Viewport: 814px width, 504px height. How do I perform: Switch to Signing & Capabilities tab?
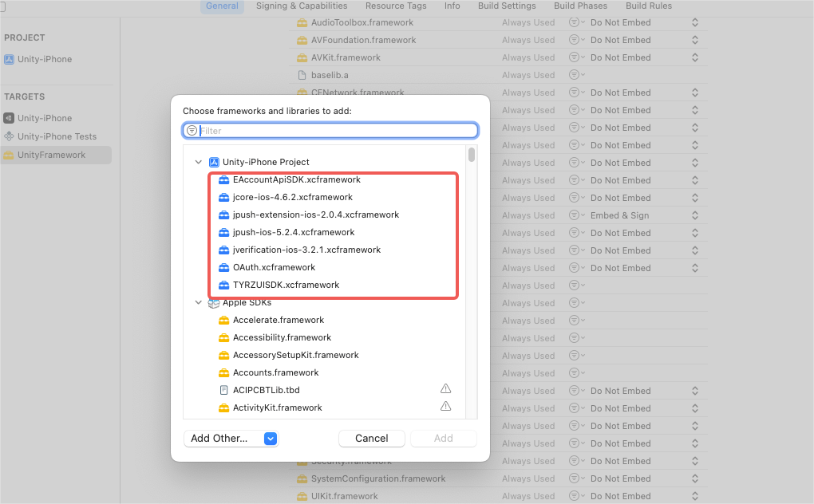click(302, 6)
